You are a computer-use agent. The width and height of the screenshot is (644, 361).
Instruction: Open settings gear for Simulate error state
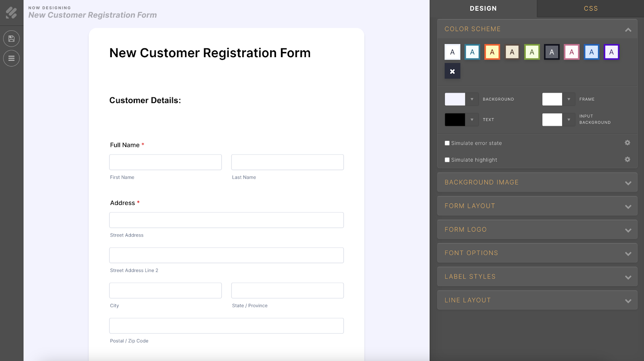point(627,143)
